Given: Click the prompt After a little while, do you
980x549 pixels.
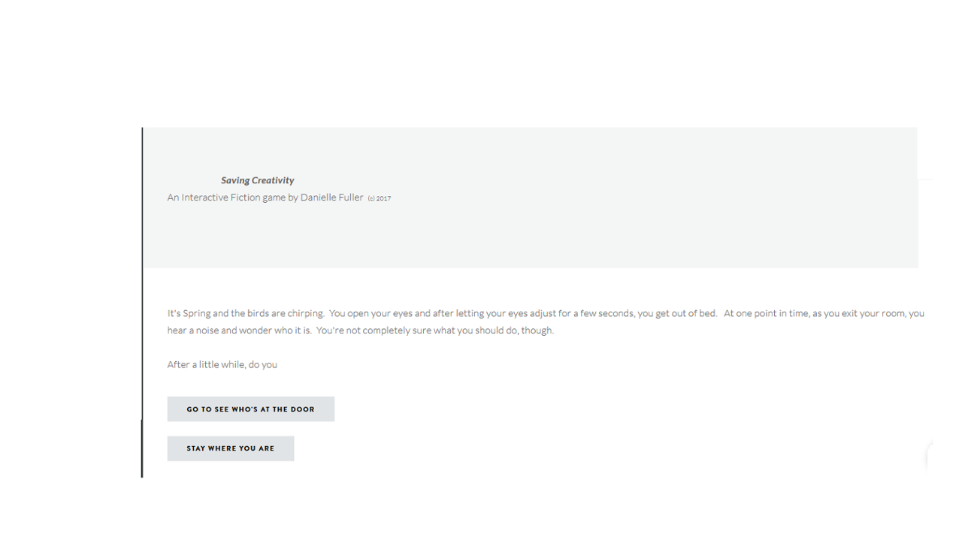Looking at the screenshot, I should click(222, 365).
